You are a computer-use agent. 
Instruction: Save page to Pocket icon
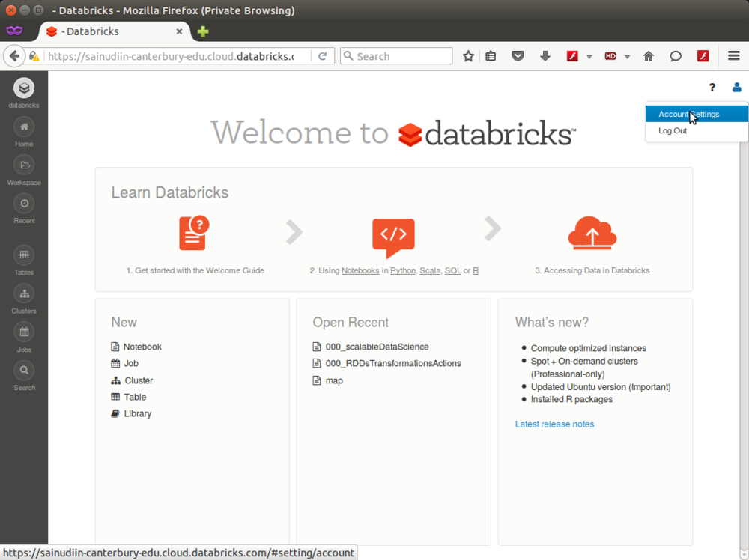coord(518,56)
